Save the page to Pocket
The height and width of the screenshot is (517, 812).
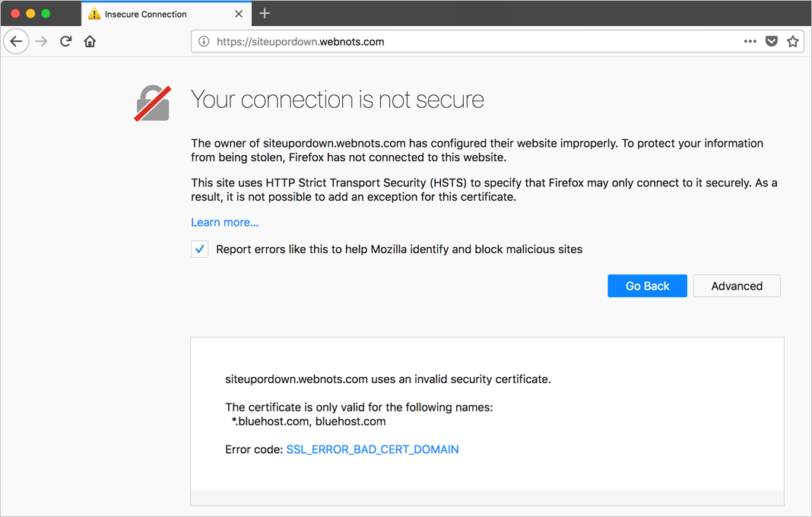pyautogui.click(x=771, y=41)
